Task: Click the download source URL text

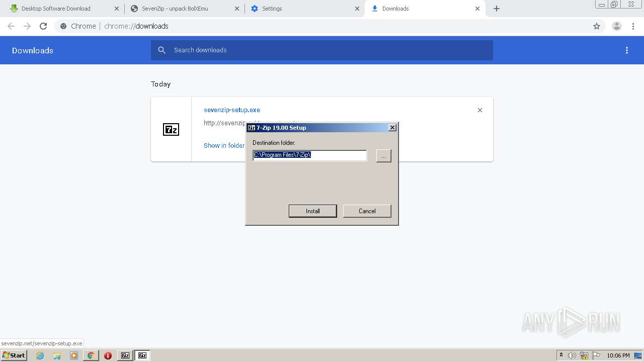Action: point(224,123)
